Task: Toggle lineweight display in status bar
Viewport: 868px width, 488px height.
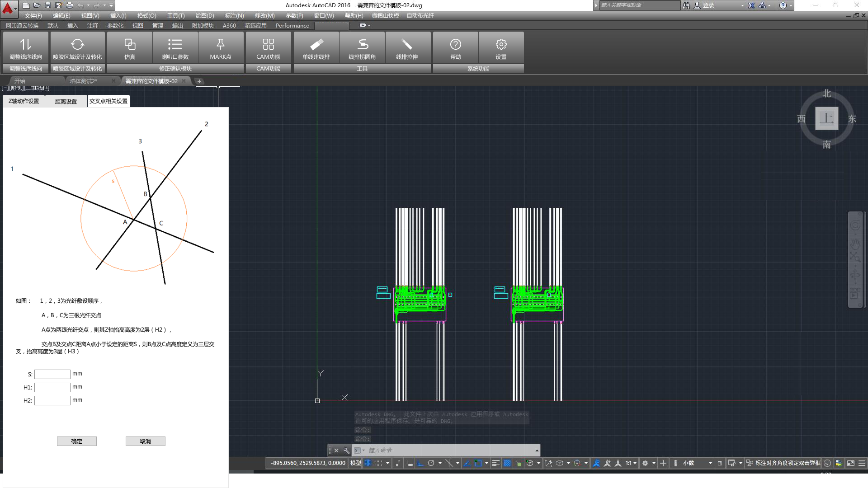Action: (496, 463)
